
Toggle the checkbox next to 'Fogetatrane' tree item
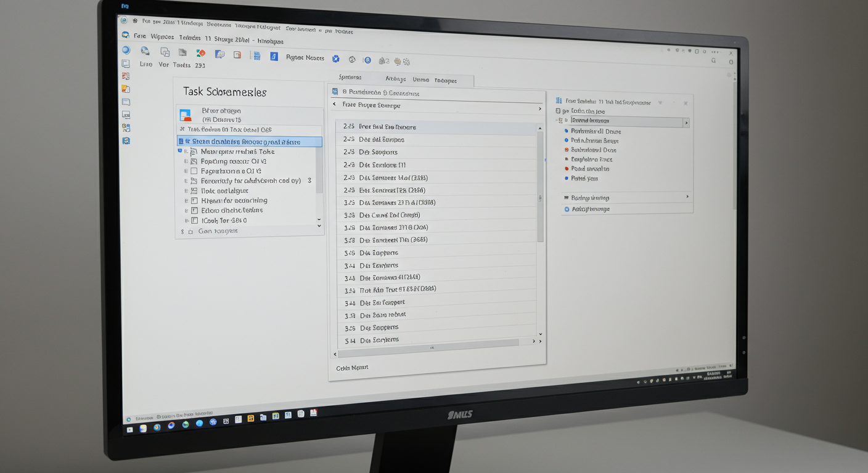194,171
